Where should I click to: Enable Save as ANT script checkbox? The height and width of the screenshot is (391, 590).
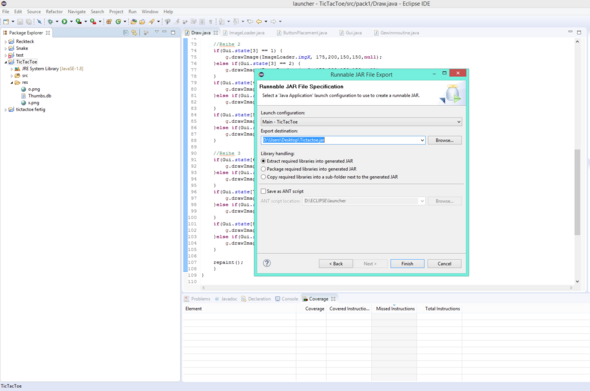click(263, 191)
